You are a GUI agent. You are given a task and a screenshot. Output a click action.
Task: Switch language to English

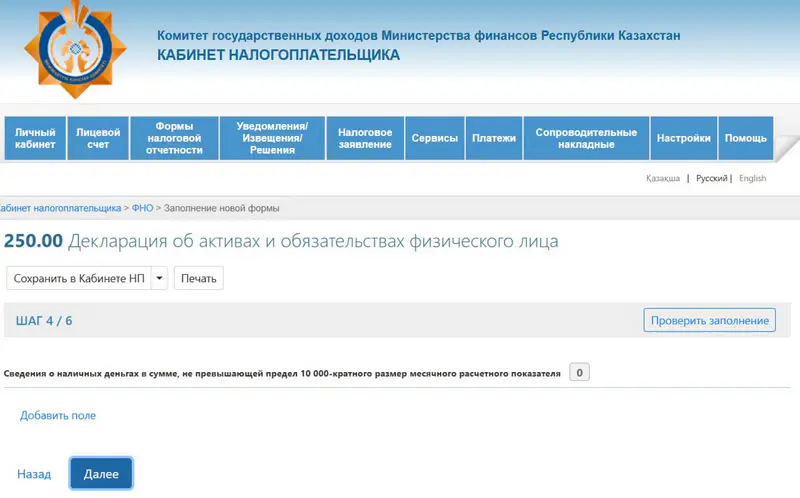click(x=752, y=178)
